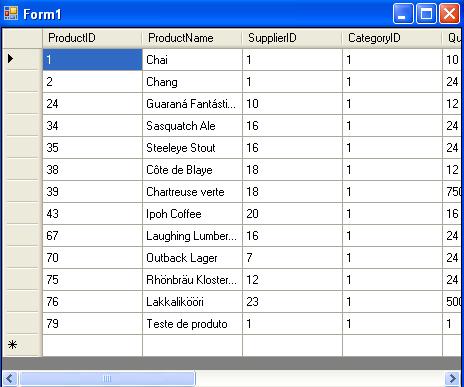Click the SupplierID column header
Viewport: 464px width, 387px height.
click(x=292, y=38)
